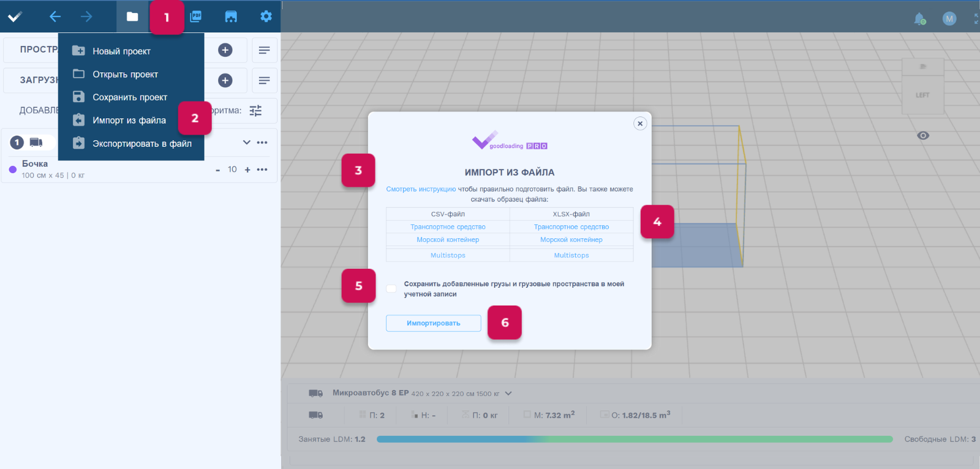Open the Бочка item three-dot menu
The image size is (980, 469).
(262, 170)
